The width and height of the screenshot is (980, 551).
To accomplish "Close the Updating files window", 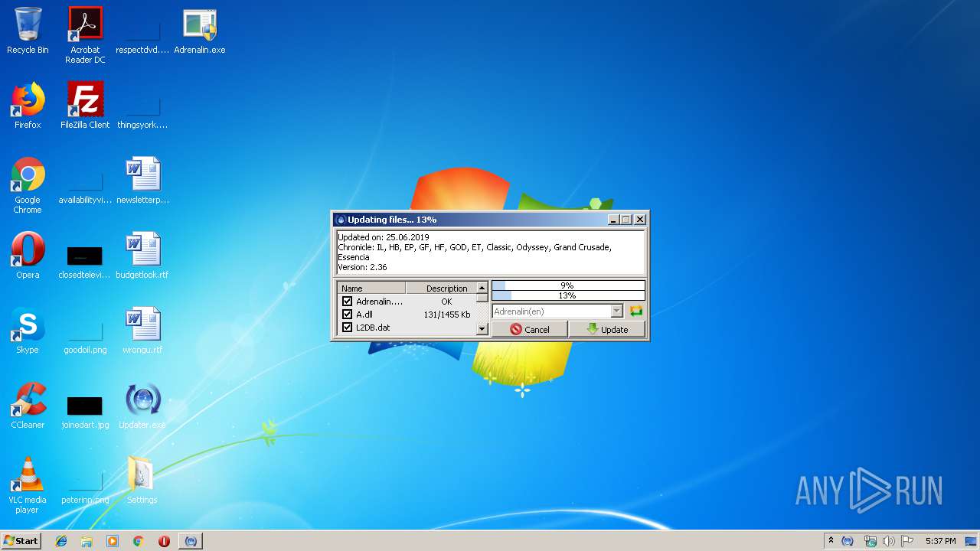I will (640, 220).
